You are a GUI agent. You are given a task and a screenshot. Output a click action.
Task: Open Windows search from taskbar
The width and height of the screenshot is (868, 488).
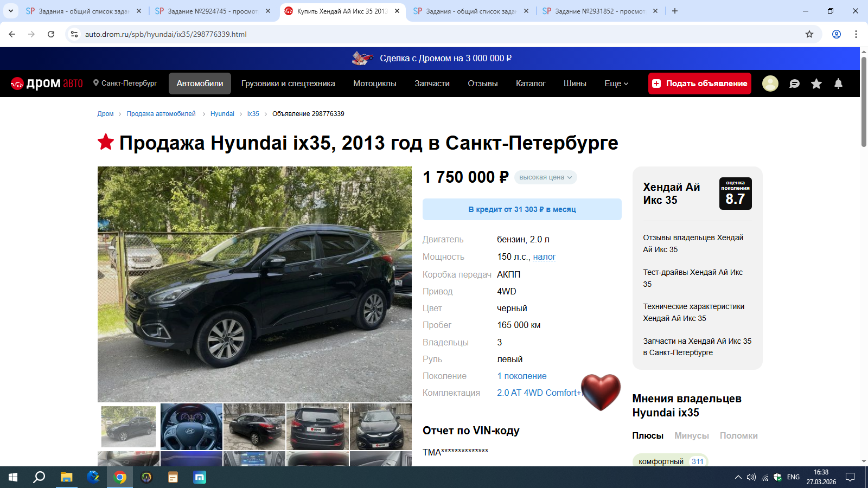(39, 477)
